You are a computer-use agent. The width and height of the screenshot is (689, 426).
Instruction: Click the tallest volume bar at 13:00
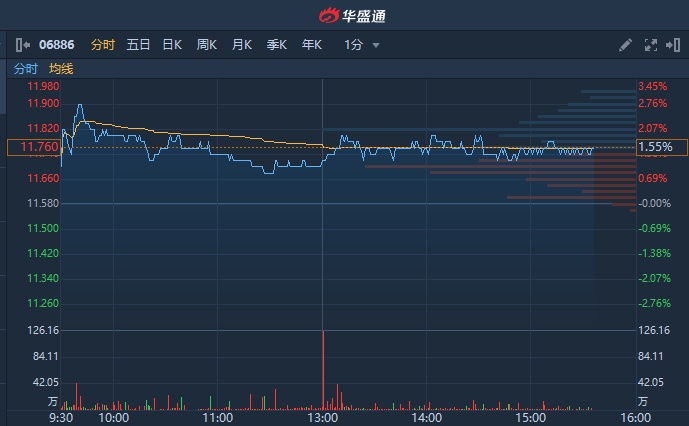coord(323,370)
